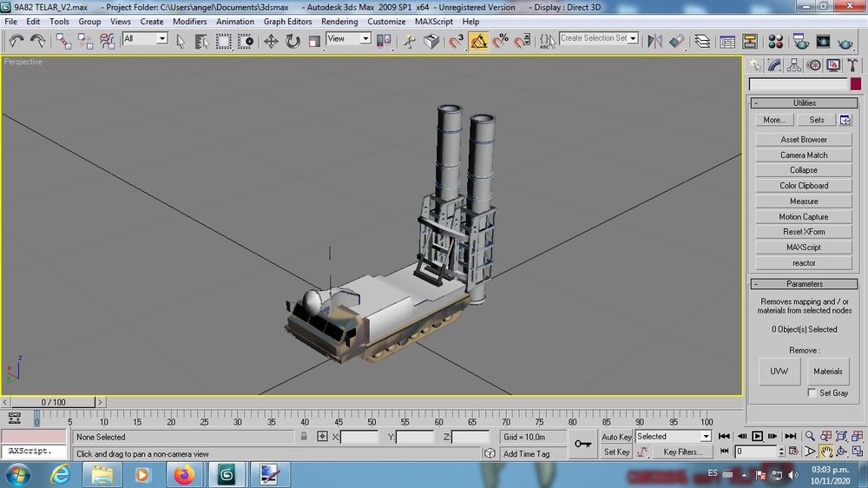Open the Schematic View
Viewport: 868px width, 488px height.
[750, 41]
